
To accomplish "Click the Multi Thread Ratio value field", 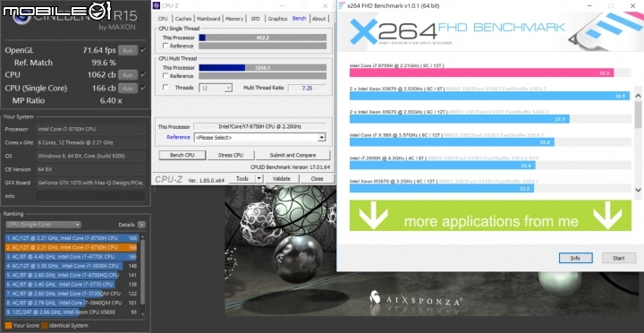I will click(307, 88).
